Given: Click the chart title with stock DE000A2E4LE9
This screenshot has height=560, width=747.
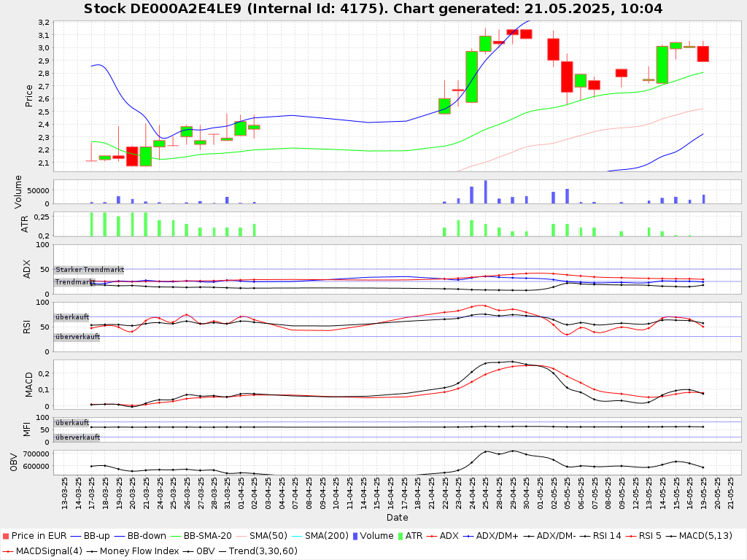Looking at the screenshot, I should pyautogui.click(x=373, y=9).
